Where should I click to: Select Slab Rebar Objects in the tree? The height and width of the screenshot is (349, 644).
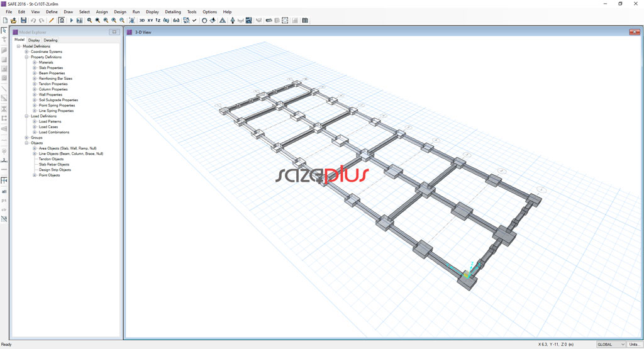click(x=54, y=164)
